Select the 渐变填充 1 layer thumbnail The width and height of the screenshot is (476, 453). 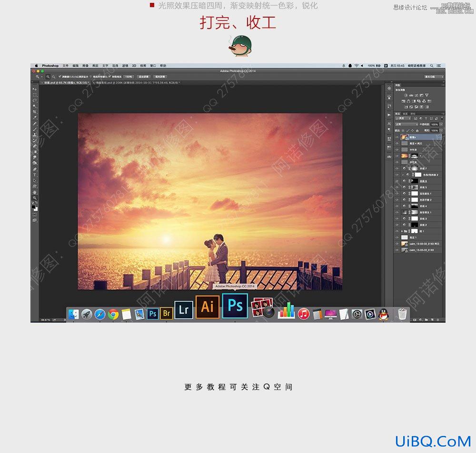[x=404, y=212]
